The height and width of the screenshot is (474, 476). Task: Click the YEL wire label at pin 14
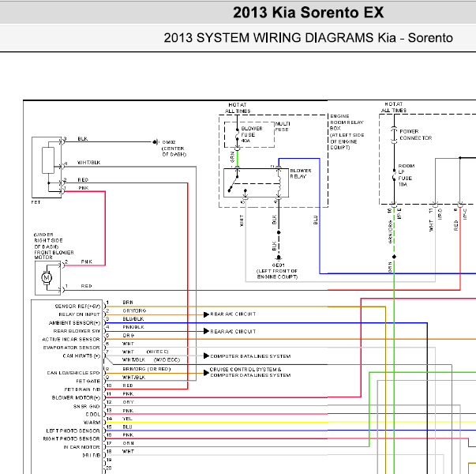pos(127,419)
